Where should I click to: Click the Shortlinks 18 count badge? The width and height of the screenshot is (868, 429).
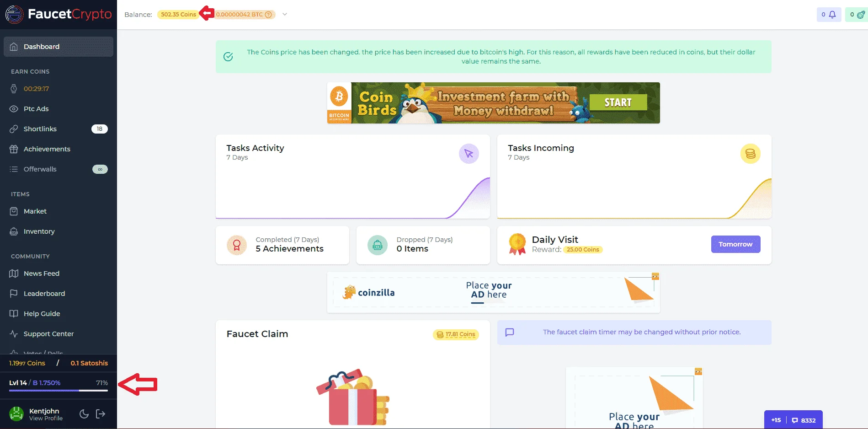100,129
